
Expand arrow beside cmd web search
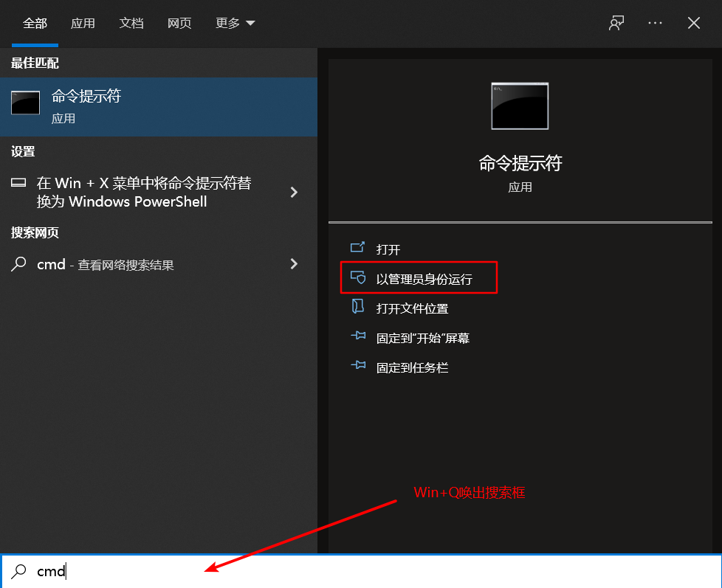[294, 263]
